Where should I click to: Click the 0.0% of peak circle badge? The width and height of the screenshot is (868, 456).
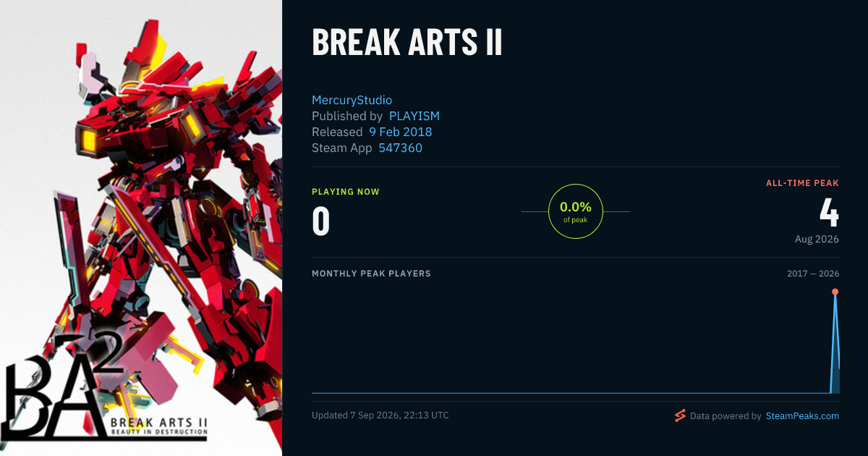pos(576,211)
